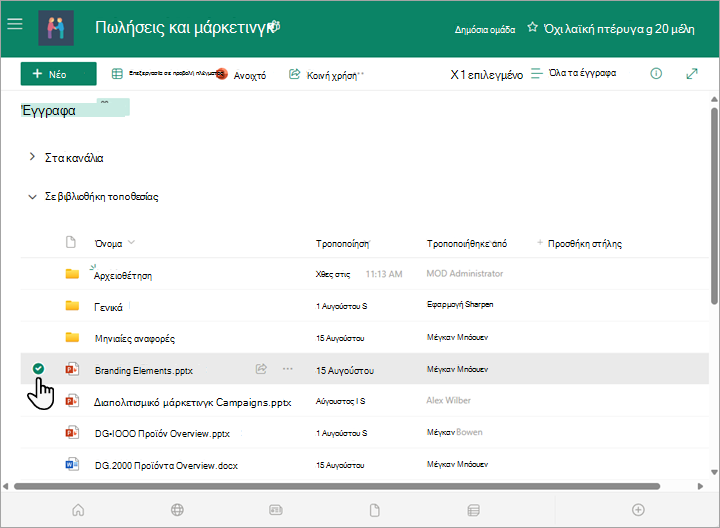The width and height of the screenshot is (720, 528).
Task: Open the view options list icon
Action: point(536,73)
